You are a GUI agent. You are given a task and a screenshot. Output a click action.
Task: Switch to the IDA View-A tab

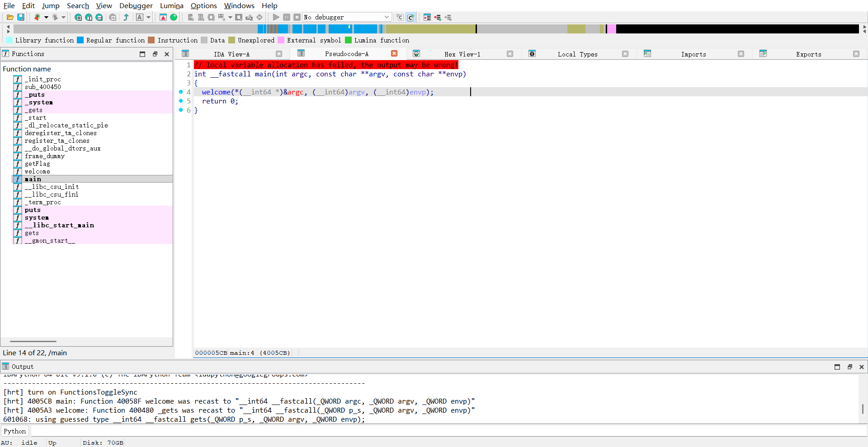click(231, 54)
